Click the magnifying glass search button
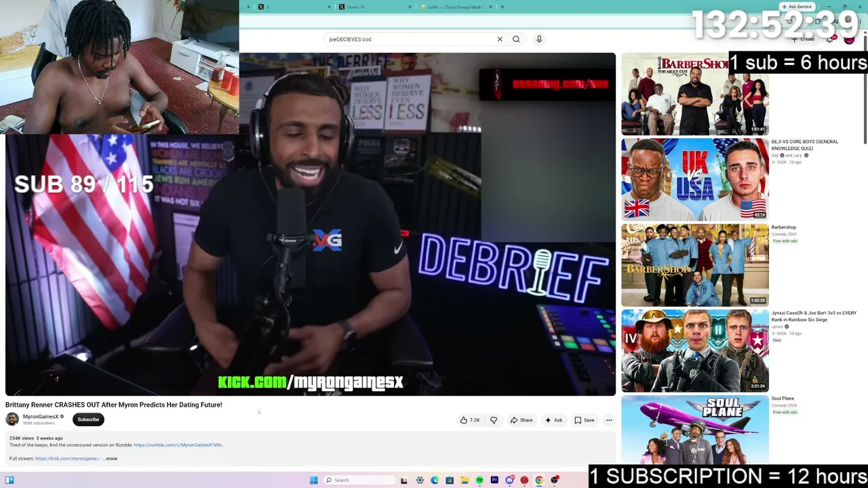 (516, 39)
